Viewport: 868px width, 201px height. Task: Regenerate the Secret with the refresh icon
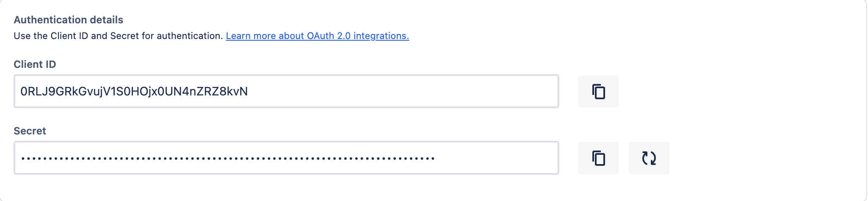coord(649,158)
